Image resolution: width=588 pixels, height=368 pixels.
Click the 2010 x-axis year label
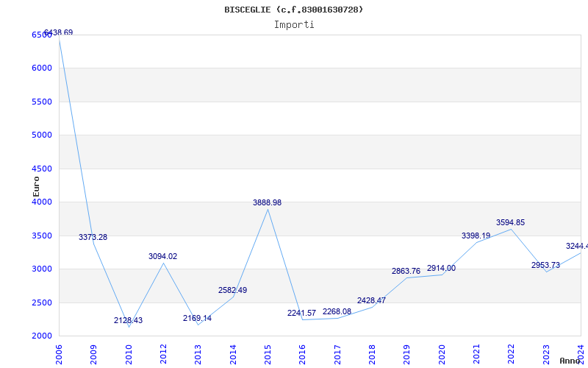pyautogui.click(x=129, y=355)
